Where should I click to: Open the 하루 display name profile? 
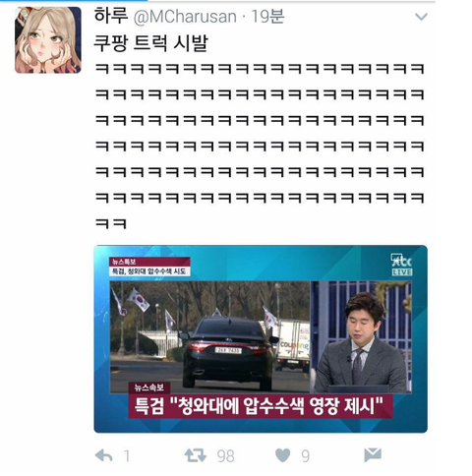coord(111,16)
